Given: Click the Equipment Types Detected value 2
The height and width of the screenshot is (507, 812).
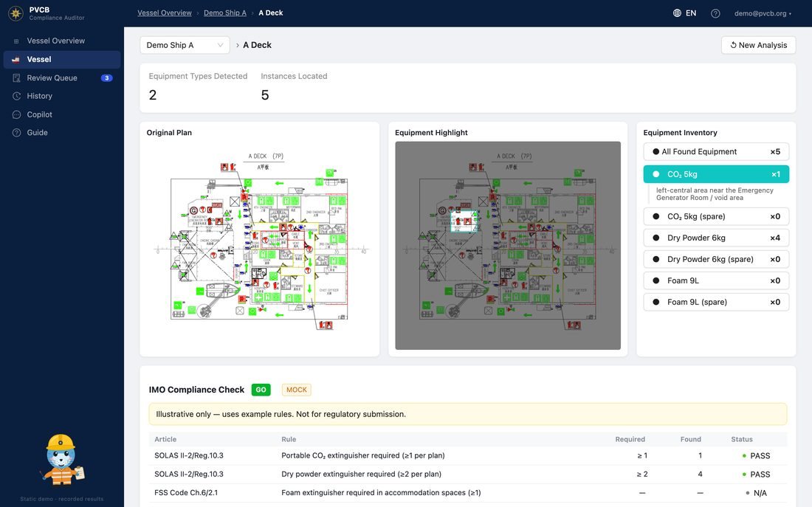Looking at the screenshot, I should click(153, 95).
